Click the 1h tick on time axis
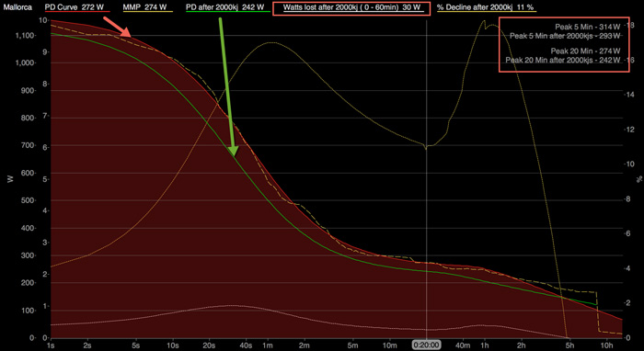The width and height of the screenshot is (644, 351). click(485, 345)
